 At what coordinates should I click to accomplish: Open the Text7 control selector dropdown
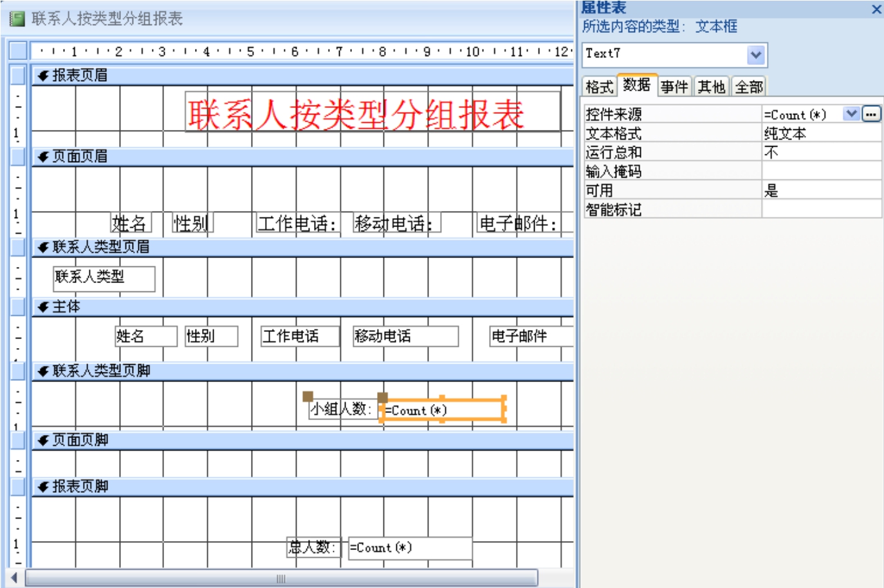pos(756,55)
